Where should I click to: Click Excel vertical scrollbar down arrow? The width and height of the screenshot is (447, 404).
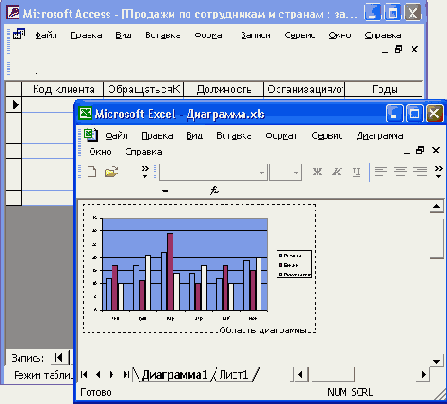click(x=436, y=361)
